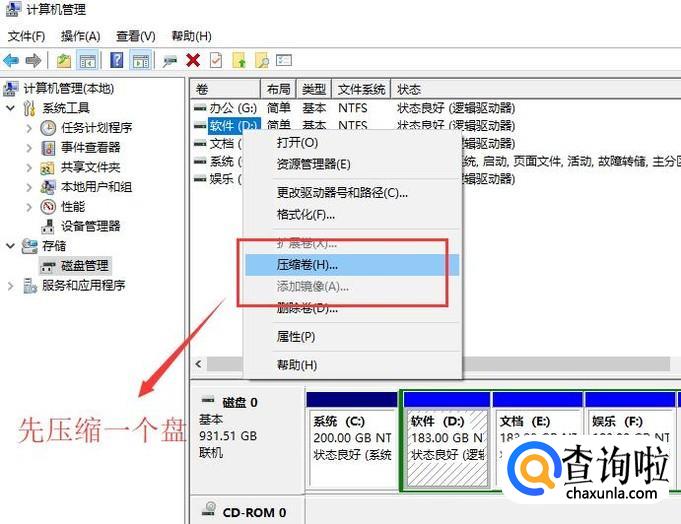Select the 娱乐 (F:) partition block
The width and height of the screenshot is (681, 524).
tap(630, 442)
